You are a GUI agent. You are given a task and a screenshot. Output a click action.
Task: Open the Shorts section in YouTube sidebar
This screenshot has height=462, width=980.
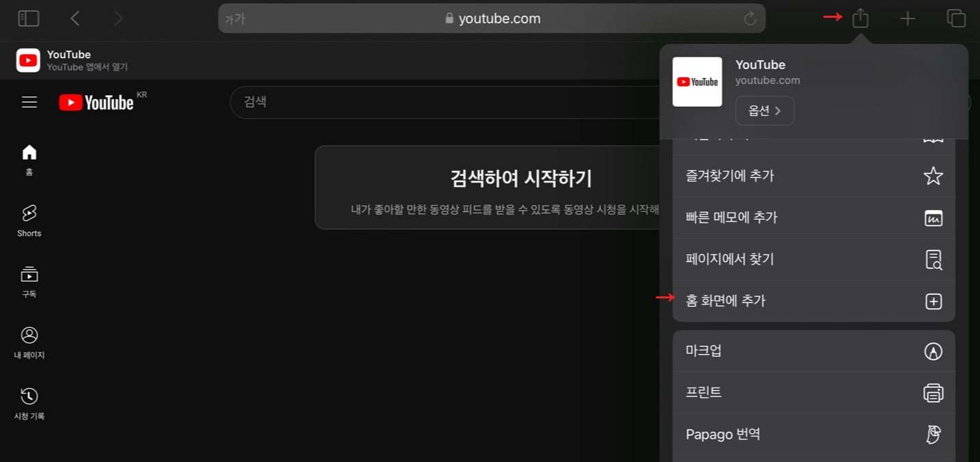29,219
